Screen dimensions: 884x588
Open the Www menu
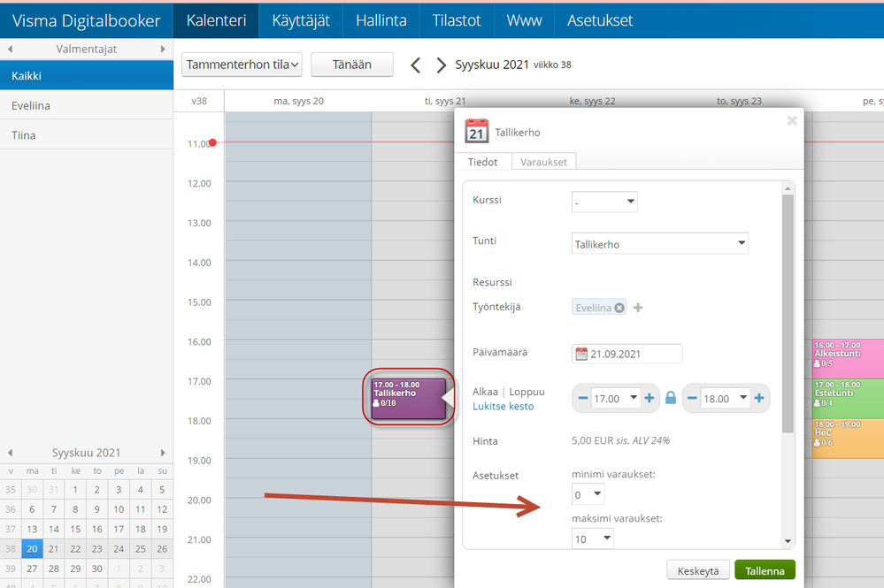point(524,21)
